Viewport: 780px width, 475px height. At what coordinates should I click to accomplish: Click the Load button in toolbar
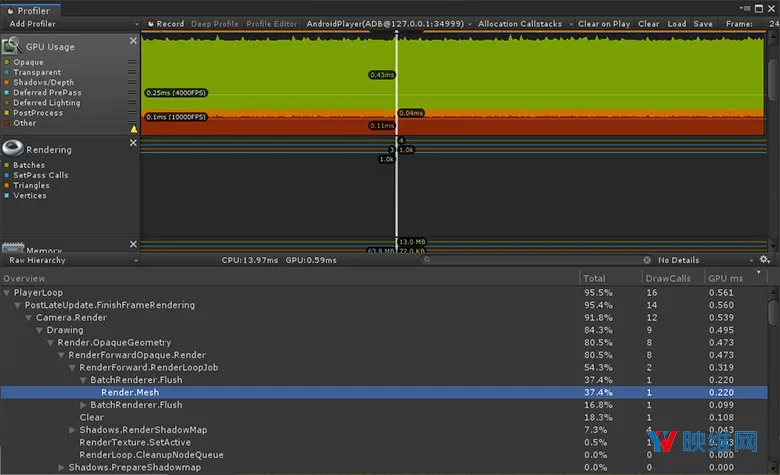coord(677,24)
